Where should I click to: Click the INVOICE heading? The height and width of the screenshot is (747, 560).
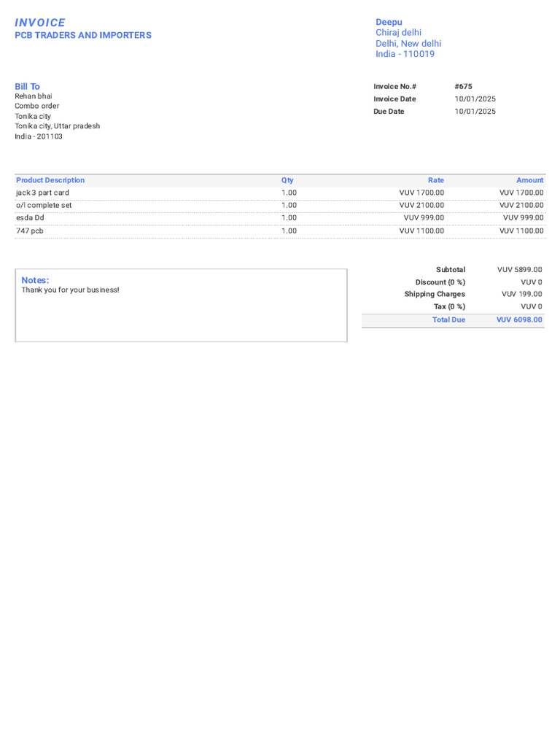(40, 23)
